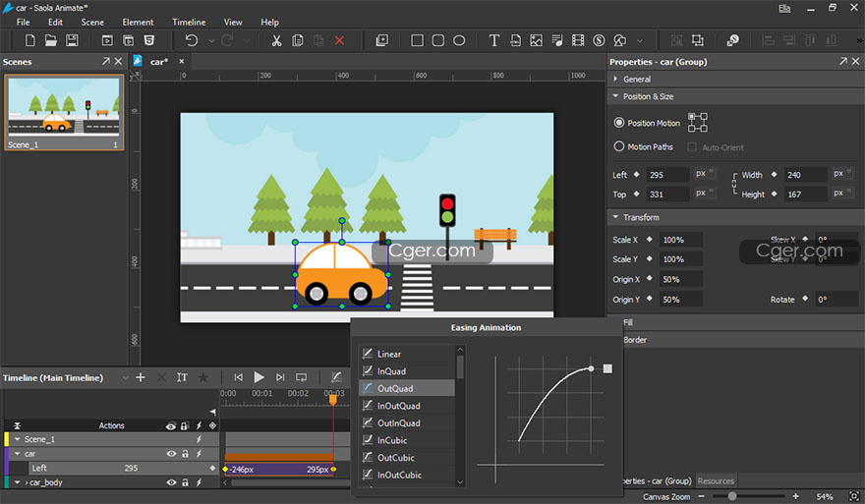The image size is (865, 504).
Task: Create a new project file
Action: pyautogui.click(x=30, y=40)
